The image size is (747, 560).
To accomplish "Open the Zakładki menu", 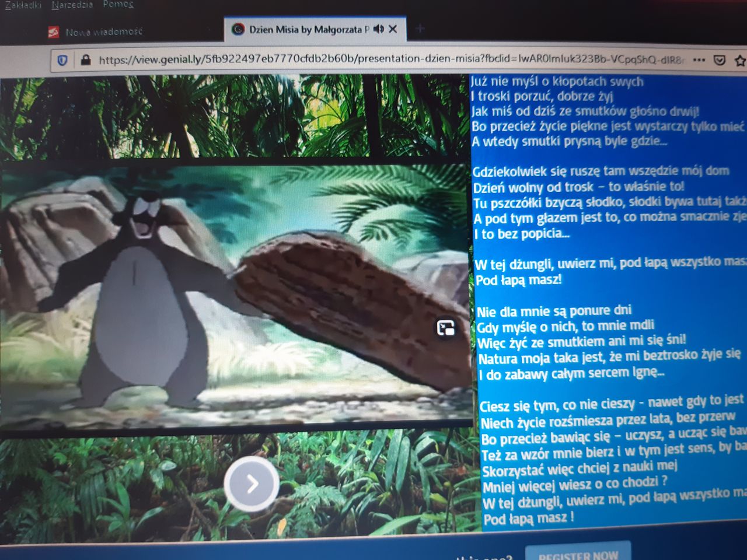I will pyautogui.click(x=23, y=5).
